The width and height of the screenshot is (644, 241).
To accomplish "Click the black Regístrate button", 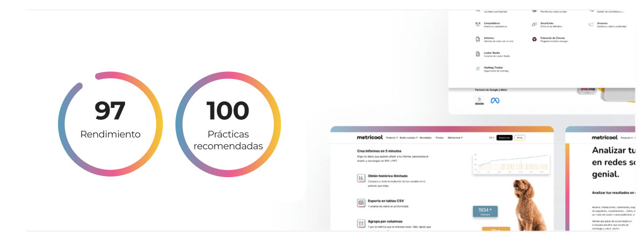I will click(504, 138).
